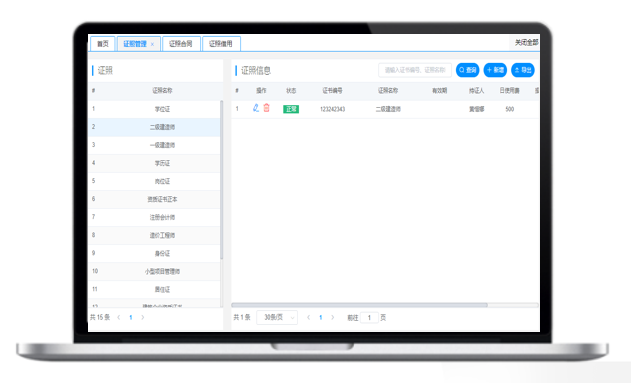Open the 证照借用 tab
The width and height of the screenshot is (631, 383).
click(x=221, y=44)
